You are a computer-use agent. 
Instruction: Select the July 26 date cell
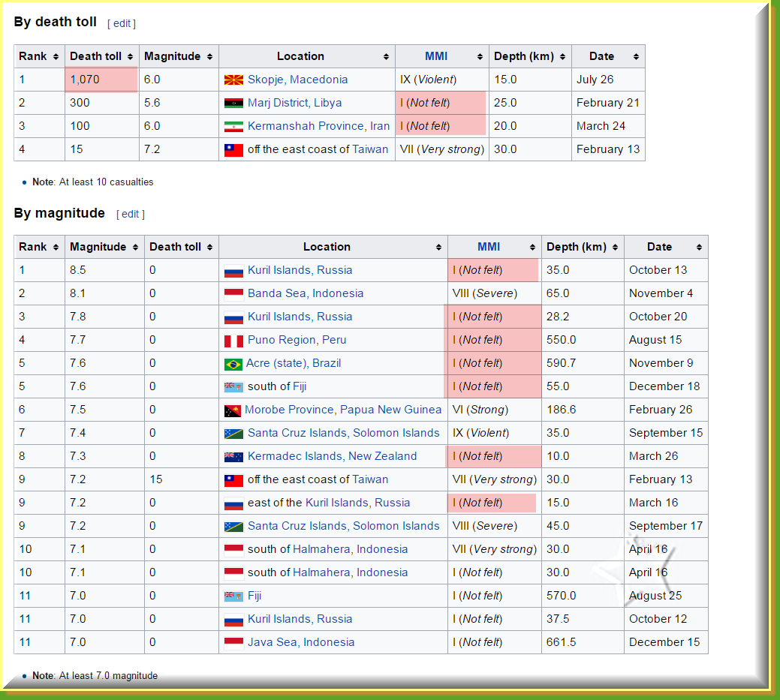pyautogui.click(x=608, y=80)
